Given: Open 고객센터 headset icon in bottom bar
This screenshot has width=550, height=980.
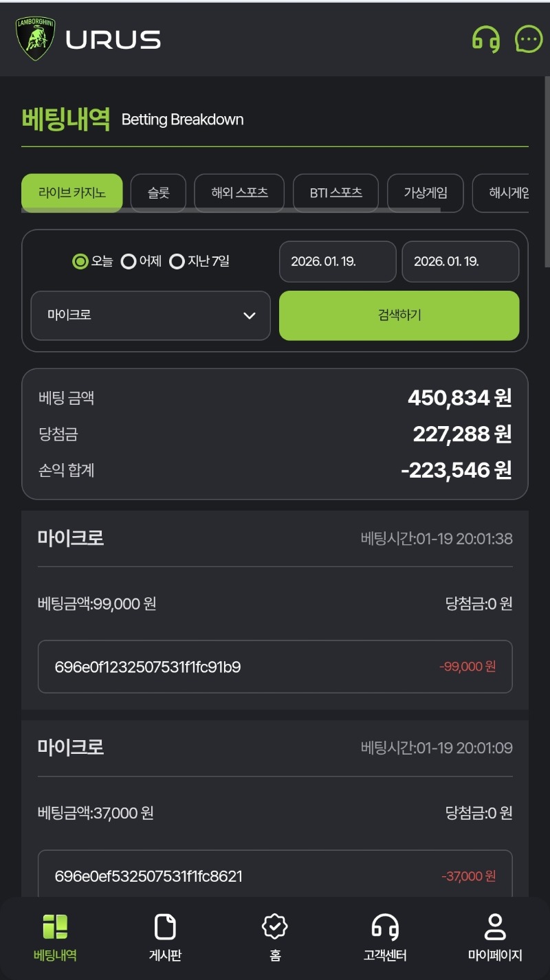Looking at the screenshot, I should [385, 927].
